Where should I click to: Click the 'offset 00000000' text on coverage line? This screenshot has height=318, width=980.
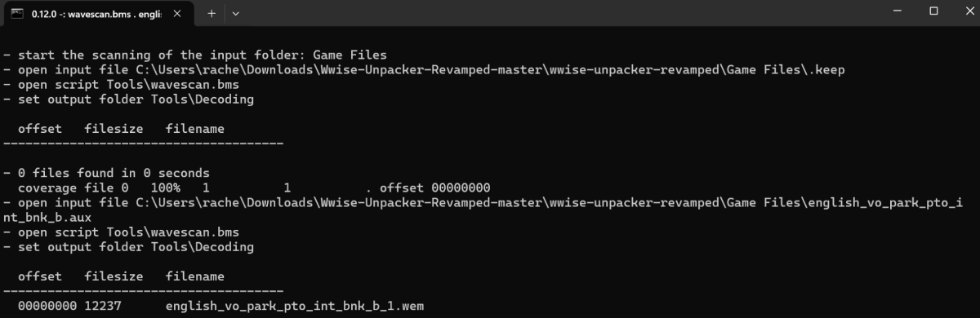coord(434,188)
